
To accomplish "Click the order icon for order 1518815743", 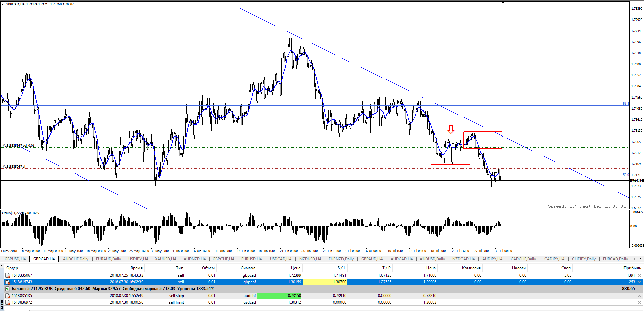I will point(7,282).
